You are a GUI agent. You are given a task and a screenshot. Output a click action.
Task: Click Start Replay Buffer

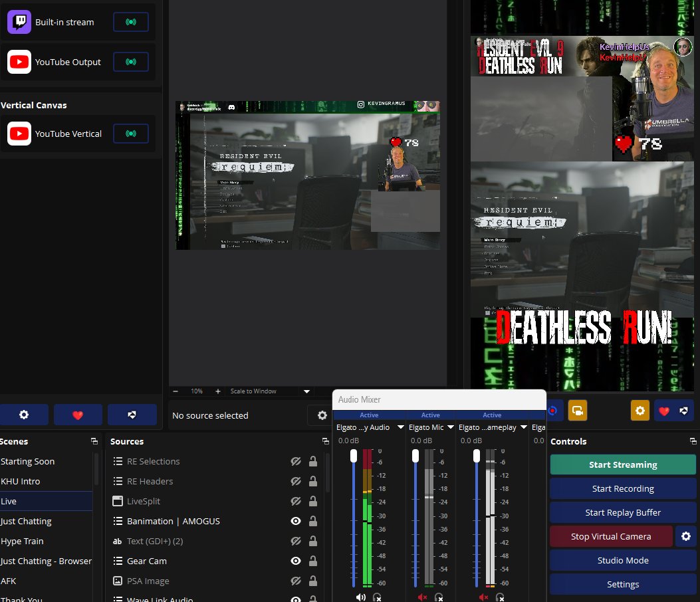click(x=623, y=512)
